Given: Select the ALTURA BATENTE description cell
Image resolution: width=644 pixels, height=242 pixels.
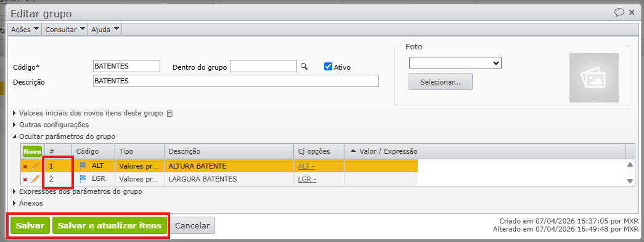Looking at the screenshot, I should tap(229, 166).
